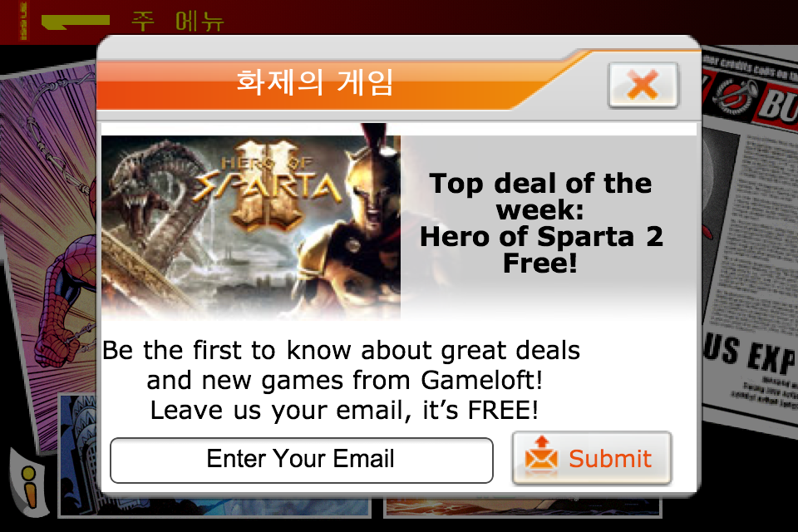Focus the Enter Your Email field

[x=301, y=460]
